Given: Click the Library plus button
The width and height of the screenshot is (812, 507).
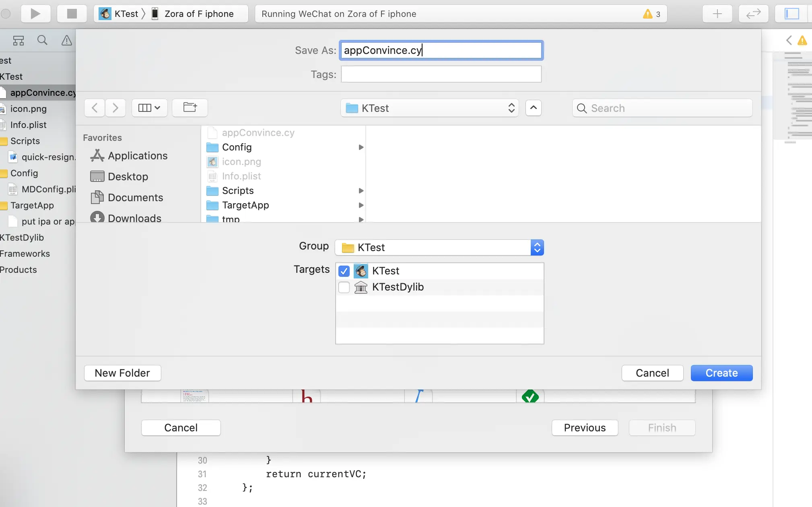Looking at the screenshot, I should coord(717,14).
